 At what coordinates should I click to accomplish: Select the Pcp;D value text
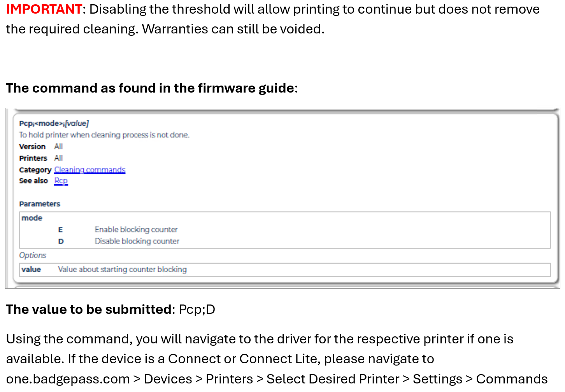[197, 310]
